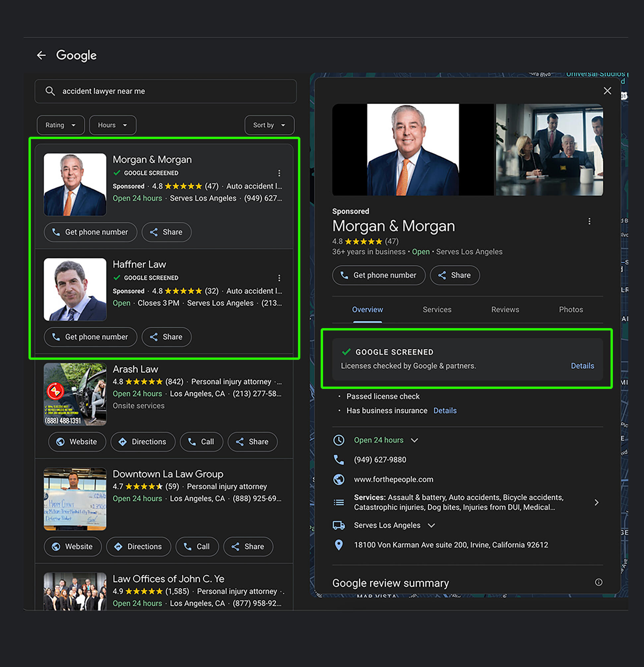Click the Haffner Law listing title
644x667 pixels.
point(139,265)
